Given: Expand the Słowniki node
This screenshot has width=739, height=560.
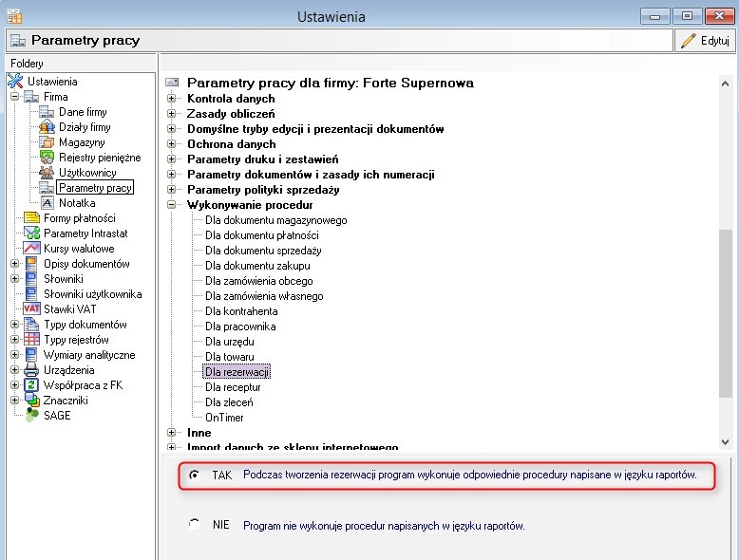Looking at the screenshot, I should [15, 279].
